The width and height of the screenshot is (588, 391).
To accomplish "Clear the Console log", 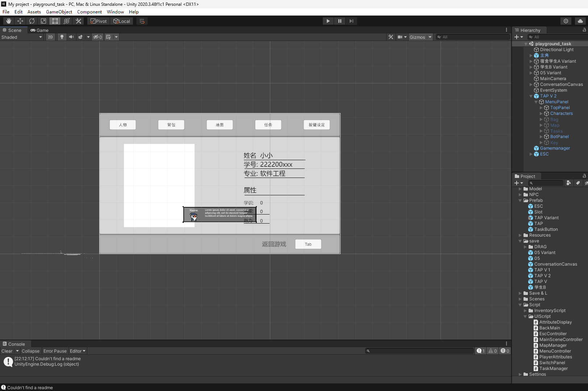I will tap(7, 351).
